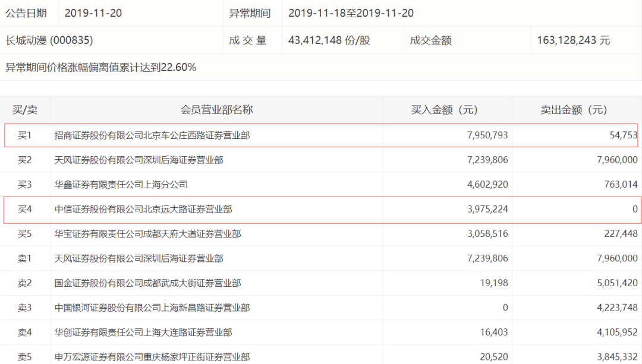
Task: Select "华鑫证券有限责任公司上海分公司"
Action: 121,185
